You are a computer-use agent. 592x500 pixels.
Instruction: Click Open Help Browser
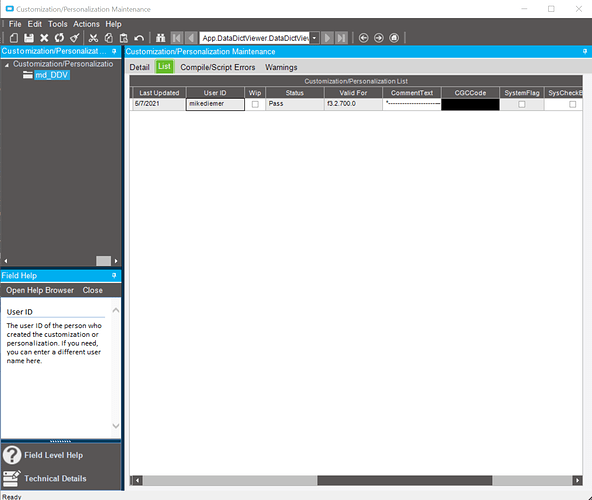point(40,290)
